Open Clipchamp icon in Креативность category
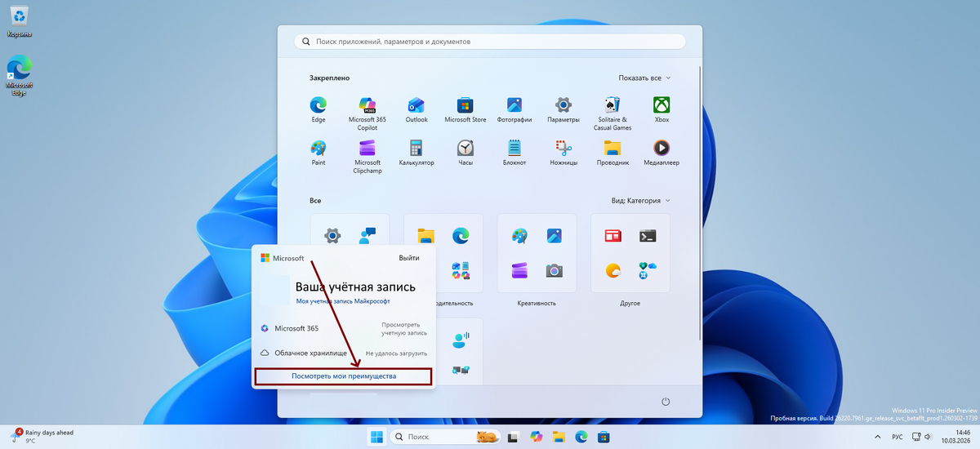This screenshot has width=980, height=449. pos(520,270)
